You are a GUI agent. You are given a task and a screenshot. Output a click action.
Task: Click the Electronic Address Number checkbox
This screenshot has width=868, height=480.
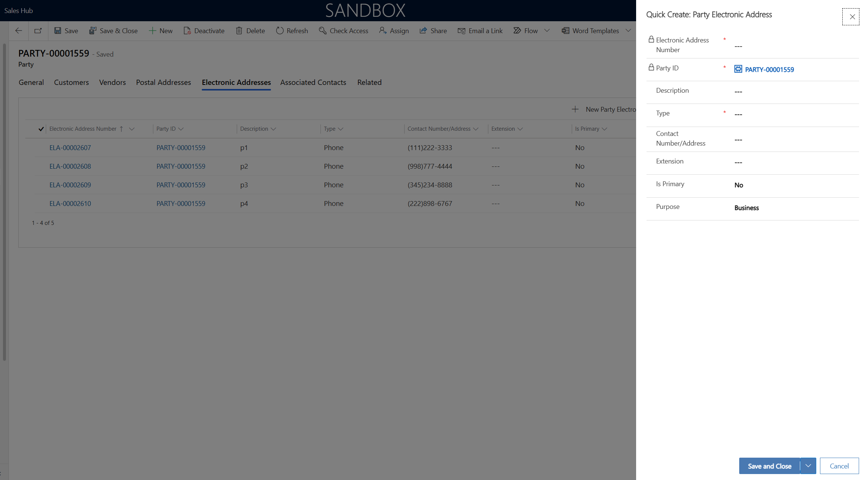point(40,129)
